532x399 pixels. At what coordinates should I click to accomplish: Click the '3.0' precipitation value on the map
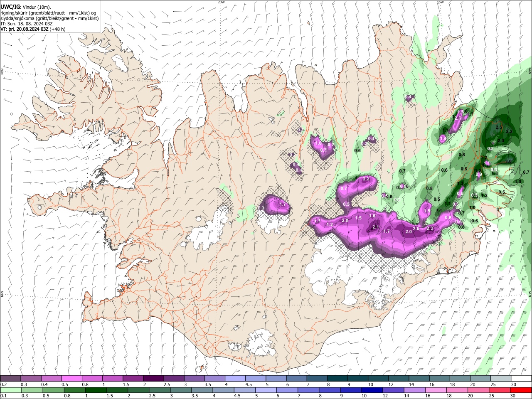tap(508, 161)
